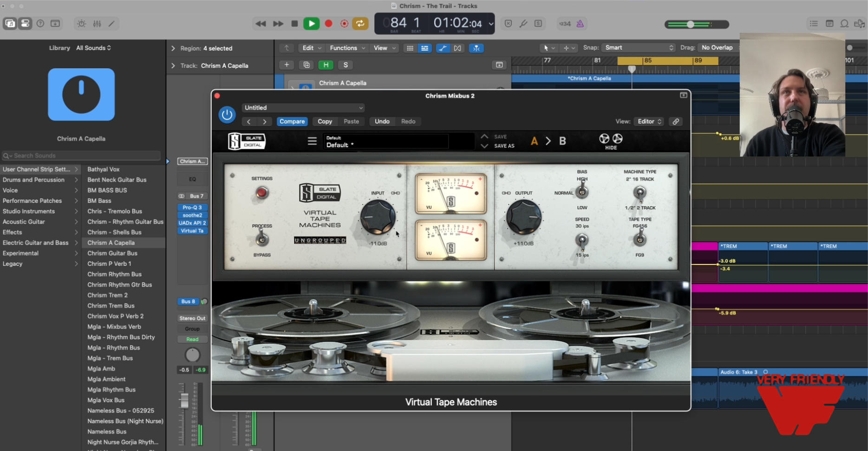Open the Library panel button
Viewport: 868px width, 451px height.
pos(10,24)
